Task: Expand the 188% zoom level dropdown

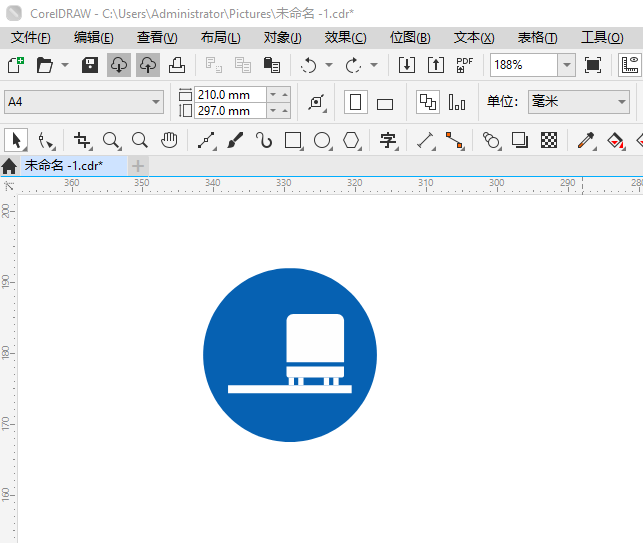Action: pyautogui.click(x=566, y=65)
